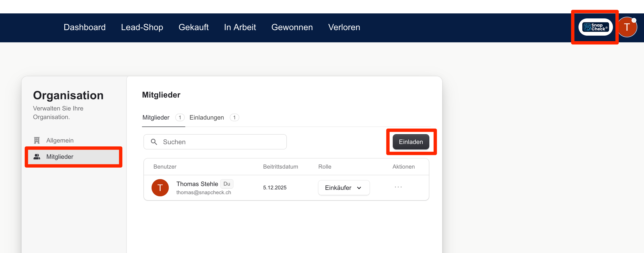Switch to the Einladungen tab
Screen dimensions: 644x253
tap(207, 117)
